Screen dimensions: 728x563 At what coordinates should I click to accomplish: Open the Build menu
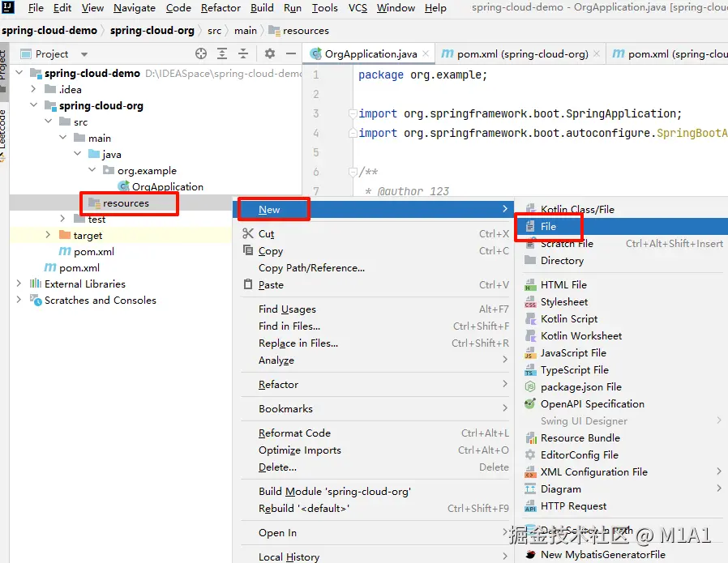coord(262,8)
